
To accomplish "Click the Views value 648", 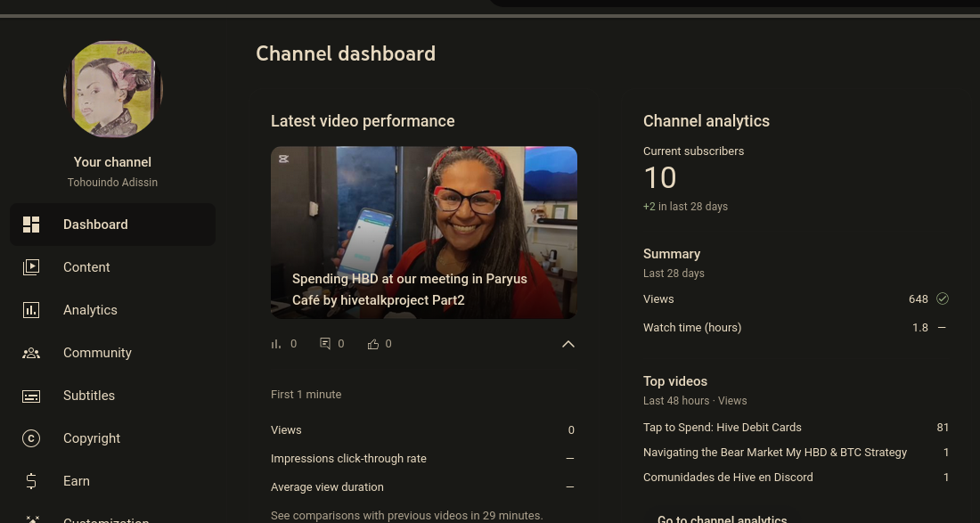I will (x=919, y=299).
